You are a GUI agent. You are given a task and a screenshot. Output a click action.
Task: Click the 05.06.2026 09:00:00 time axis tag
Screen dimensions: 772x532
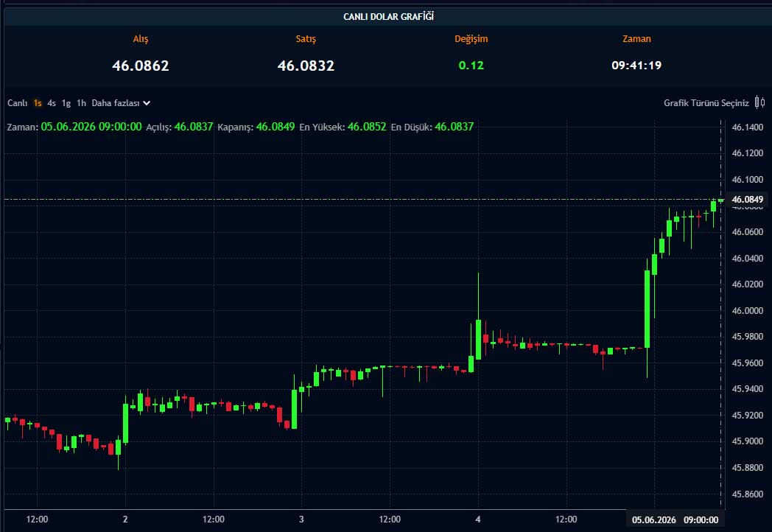(x=675, y=519)
